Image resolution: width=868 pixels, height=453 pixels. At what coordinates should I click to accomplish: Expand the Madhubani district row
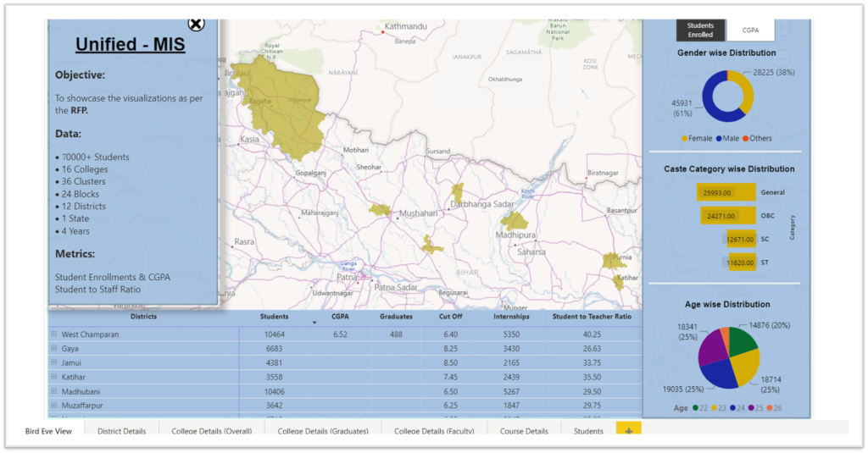54,391
